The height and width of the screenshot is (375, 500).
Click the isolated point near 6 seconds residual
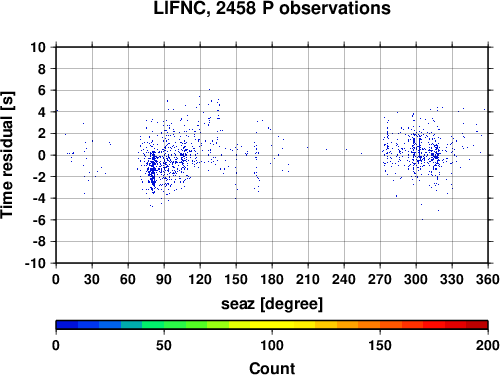coord(209,89)
